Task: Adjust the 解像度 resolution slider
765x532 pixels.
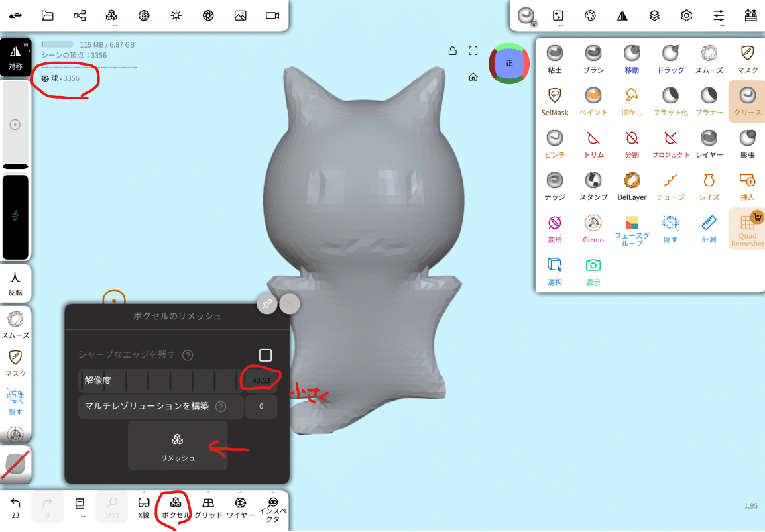Action: [x=160, y=381]
